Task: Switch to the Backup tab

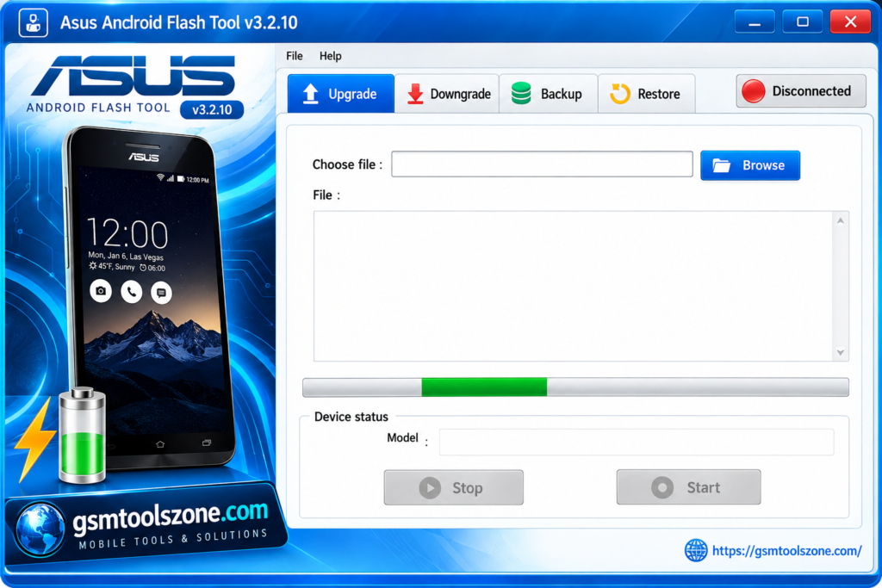Action: coord(549,93)
